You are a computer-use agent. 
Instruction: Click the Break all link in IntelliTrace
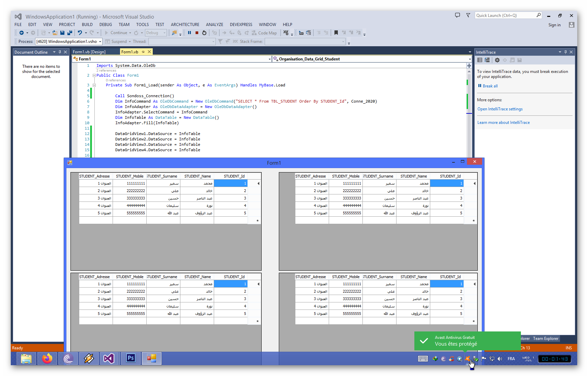[x=490, y=86]
